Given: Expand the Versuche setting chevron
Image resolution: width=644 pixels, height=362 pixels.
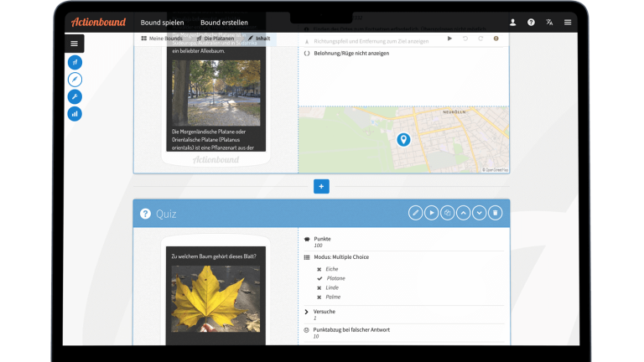Looking at the screenshot, I should (x=306, y=312).
